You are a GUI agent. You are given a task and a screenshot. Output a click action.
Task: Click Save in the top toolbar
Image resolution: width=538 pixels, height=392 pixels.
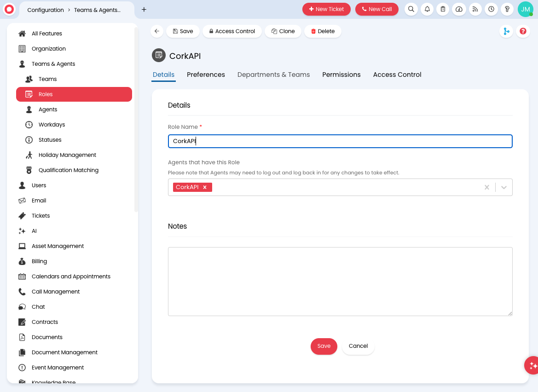pyautogui.click(x=183, y=31)
